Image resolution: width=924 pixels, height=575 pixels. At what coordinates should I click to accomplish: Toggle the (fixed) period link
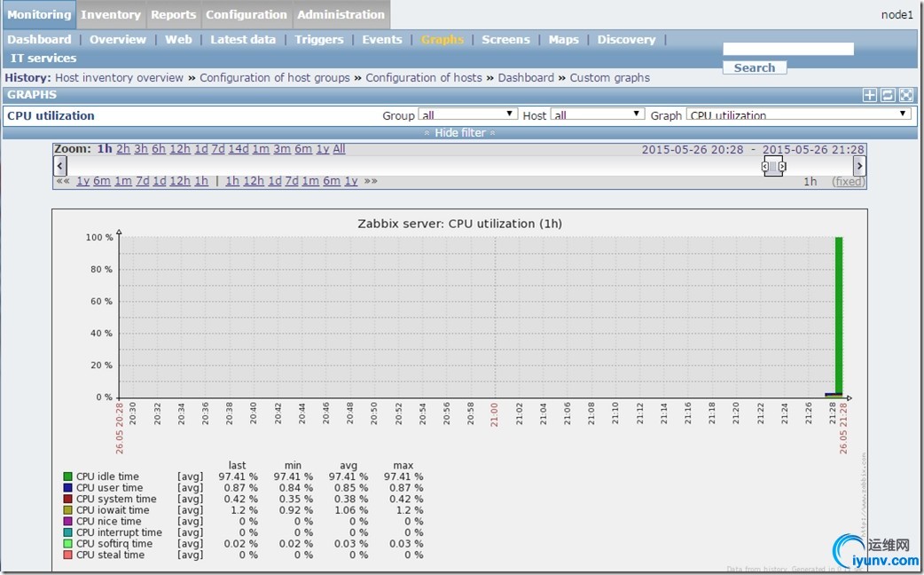click(x=848, y=182)
